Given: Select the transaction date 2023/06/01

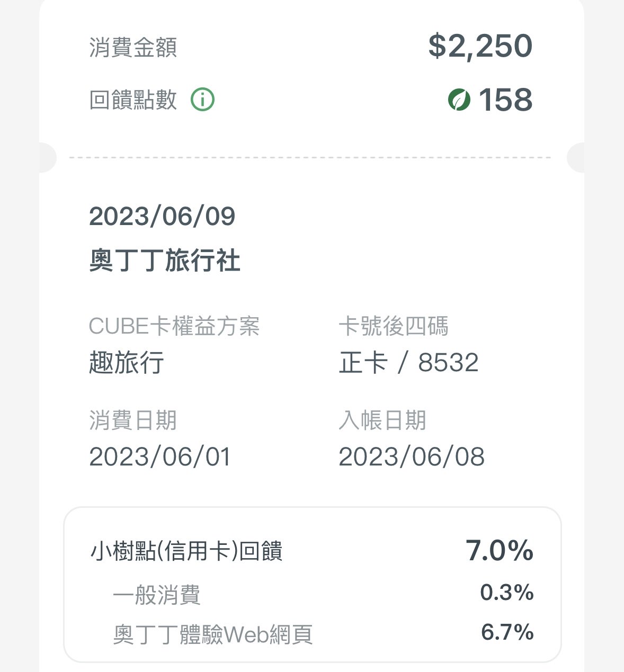Looking at the screenshot, I should [x=160, y=457].
